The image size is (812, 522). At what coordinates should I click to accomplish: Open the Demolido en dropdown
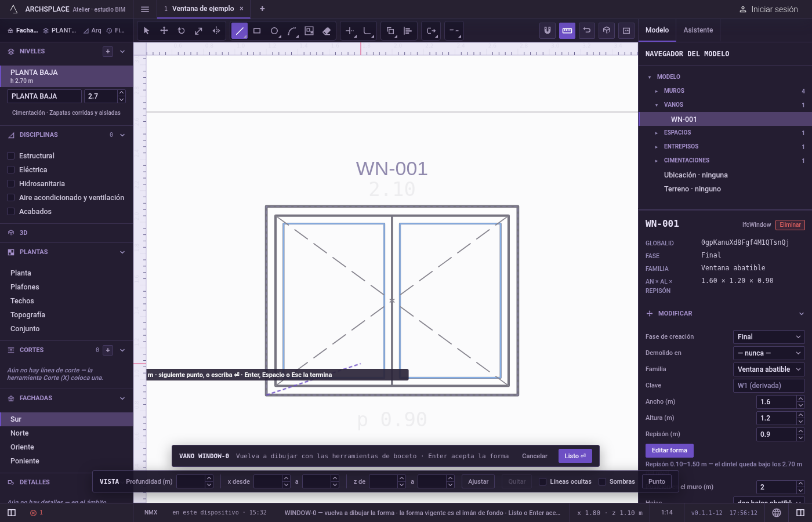769,353
